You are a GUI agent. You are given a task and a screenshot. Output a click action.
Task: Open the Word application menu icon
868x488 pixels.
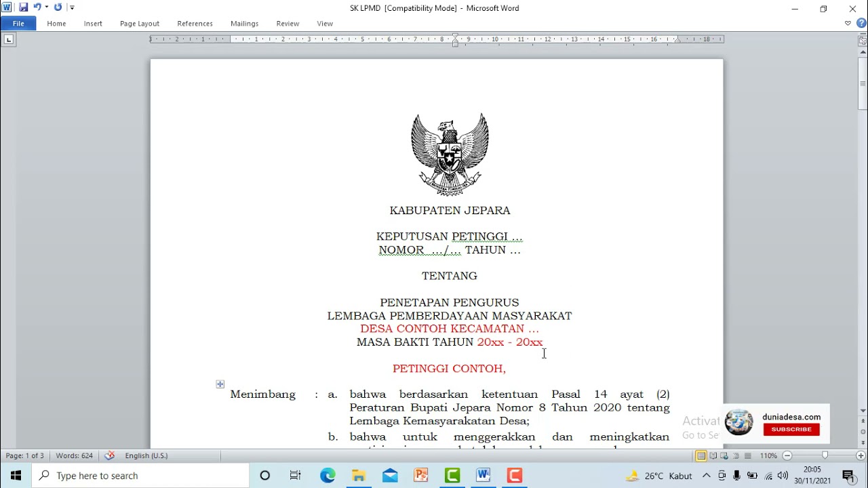(7, 7)
